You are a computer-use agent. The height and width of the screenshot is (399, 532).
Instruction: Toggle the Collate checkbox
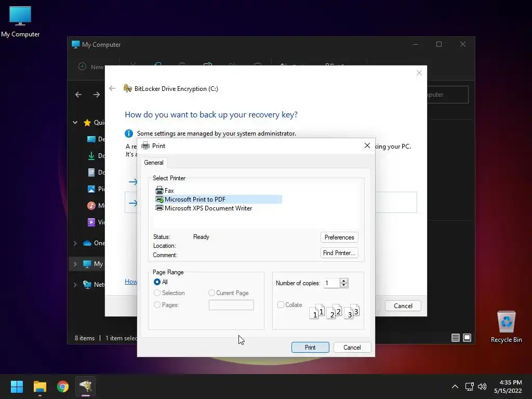pos(281,304)
